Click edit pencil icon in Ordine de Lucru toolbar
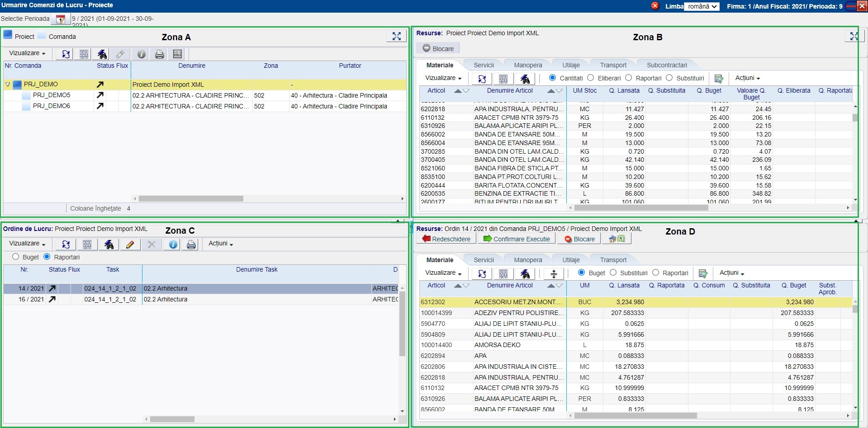The image size is (868, 428). click(x=130, y=245)
